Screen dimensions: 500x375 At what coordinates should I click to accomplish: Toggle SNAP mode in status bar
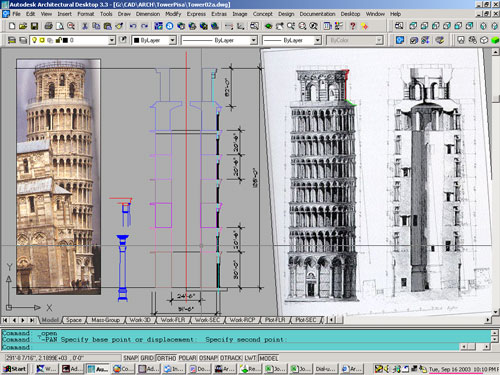(x=130, y=358)
